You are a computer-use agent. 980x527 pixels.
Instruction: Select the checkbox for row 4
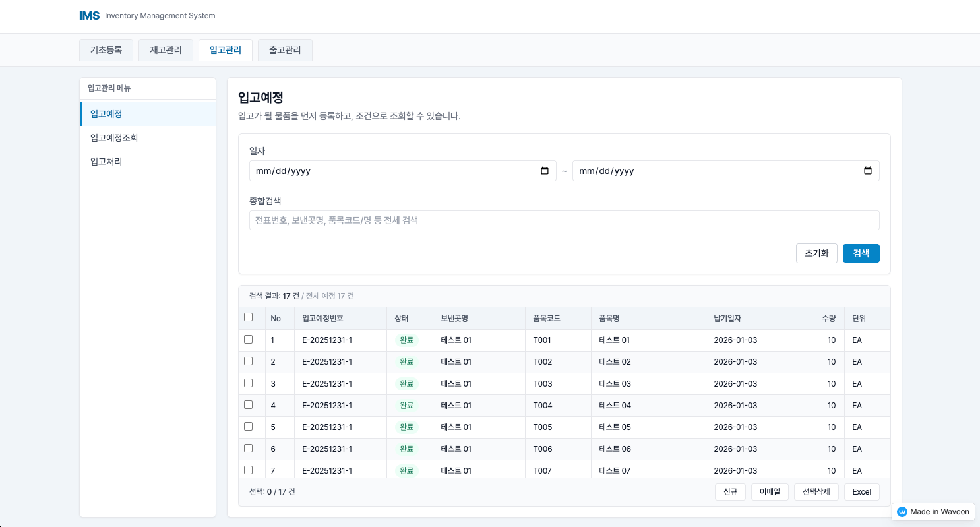click(249, 405)
